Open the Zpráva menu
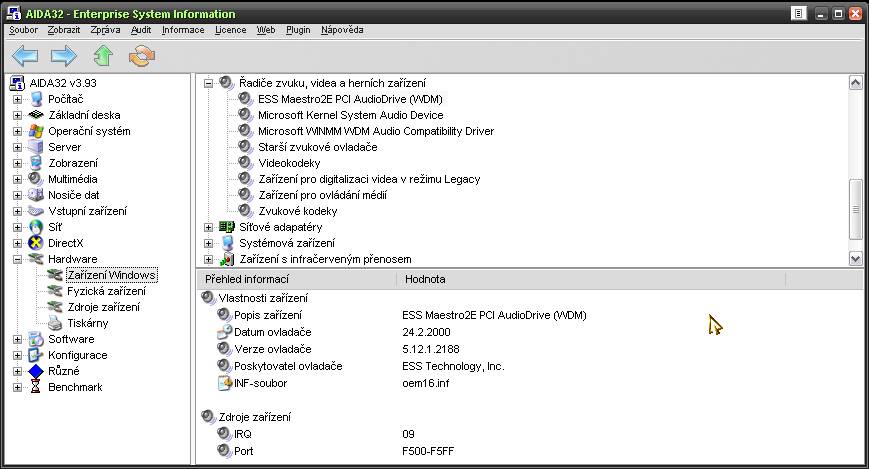This screenshot has height=469, width=869. pos(105,30)
